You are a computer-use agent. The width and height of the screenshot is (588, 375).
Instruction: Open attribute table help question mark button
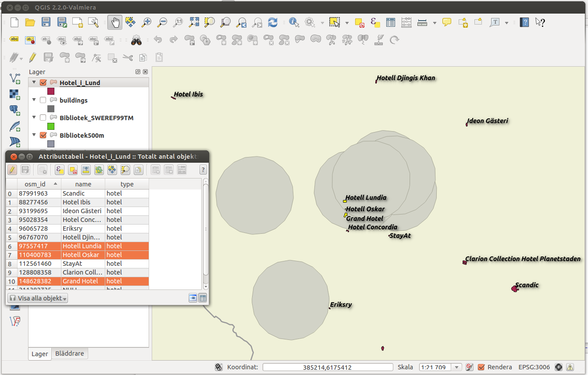click(203, 170)
